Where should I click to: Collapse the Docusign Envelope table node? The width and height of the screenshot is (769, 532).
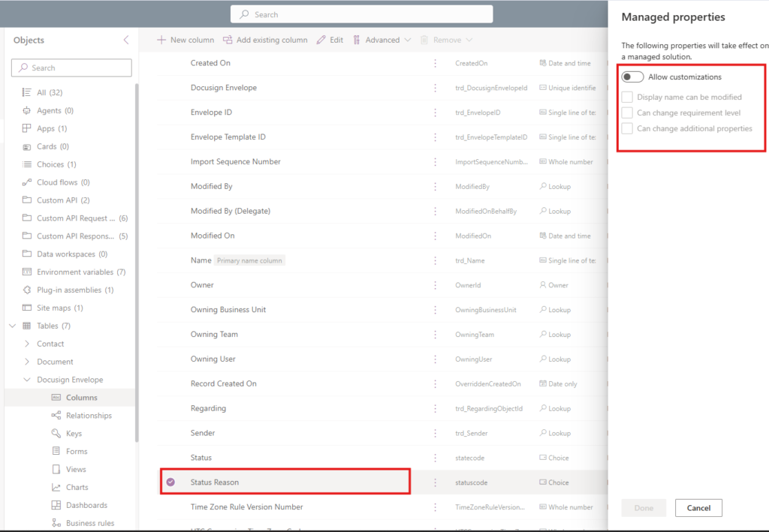point(27,380)
